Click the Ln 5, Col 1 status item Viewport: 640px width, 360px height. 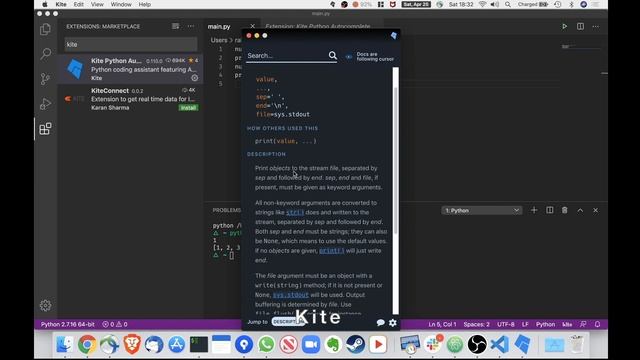pyautogui.click(x=442, y=324)
